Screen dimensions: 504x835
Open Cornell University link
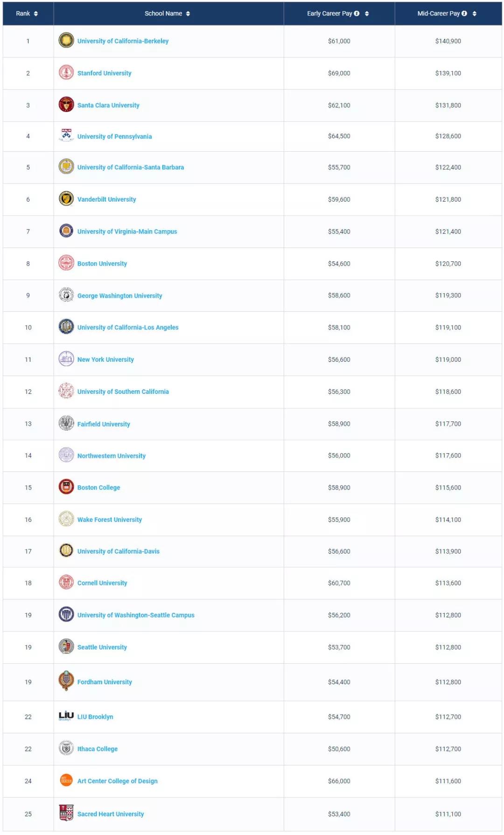click(102, 583)
